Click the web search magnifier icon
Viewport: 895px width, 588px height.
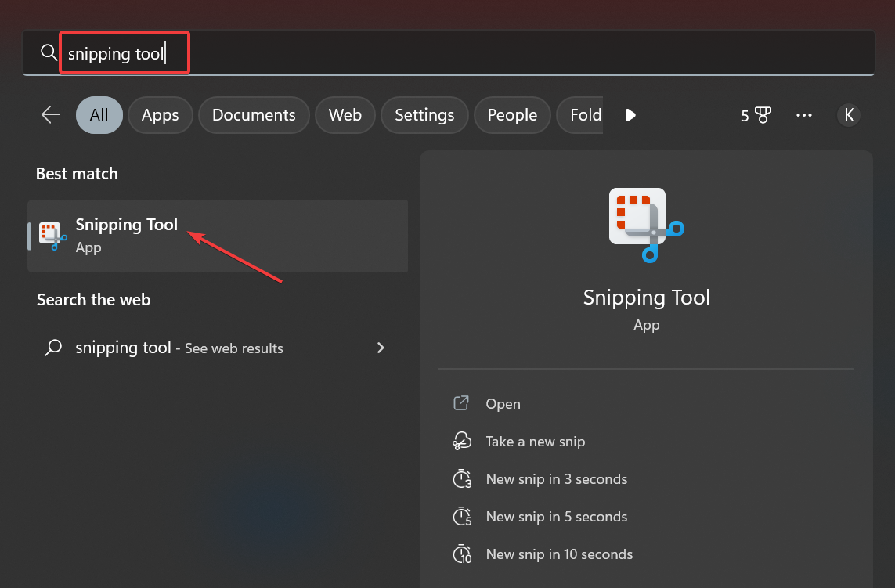(53, 348)
